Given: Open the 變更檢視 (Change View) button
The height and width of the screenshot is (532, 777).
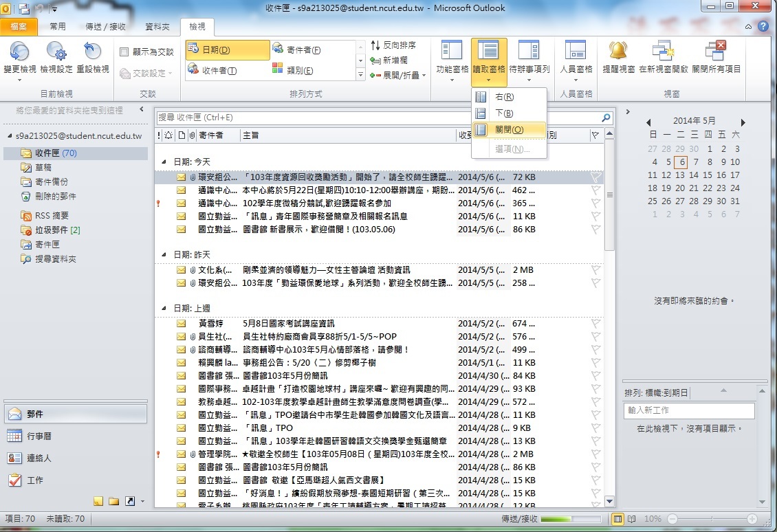Looking at the screenshot, I should [x=19, y=60].
